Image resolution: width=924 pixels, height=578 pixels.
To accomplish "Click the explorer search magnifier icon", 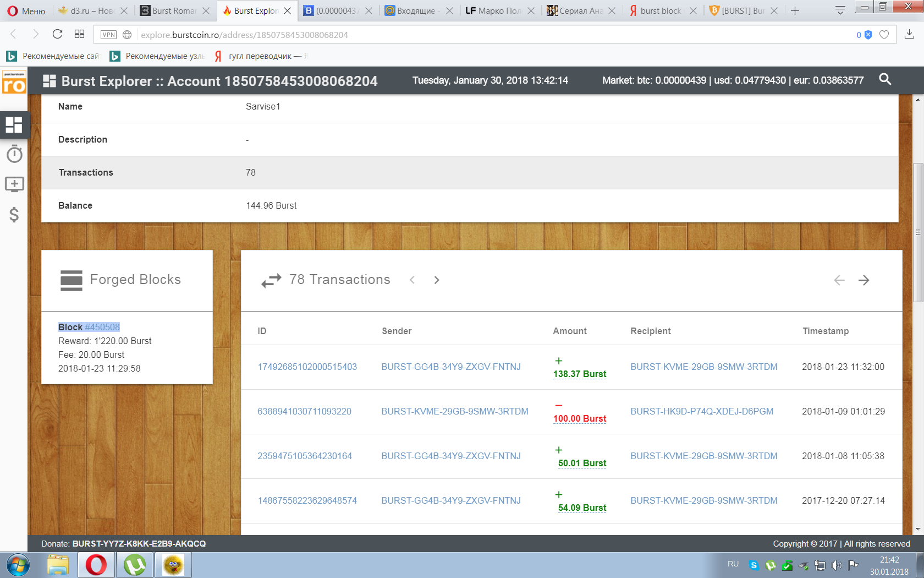I will [x=885, y=79].
